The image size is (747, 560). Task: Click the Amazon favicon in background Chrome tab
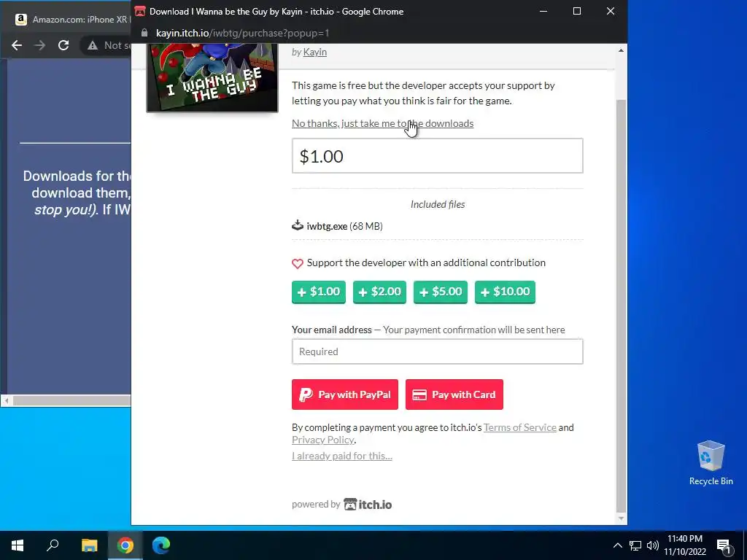pos(21,20)
